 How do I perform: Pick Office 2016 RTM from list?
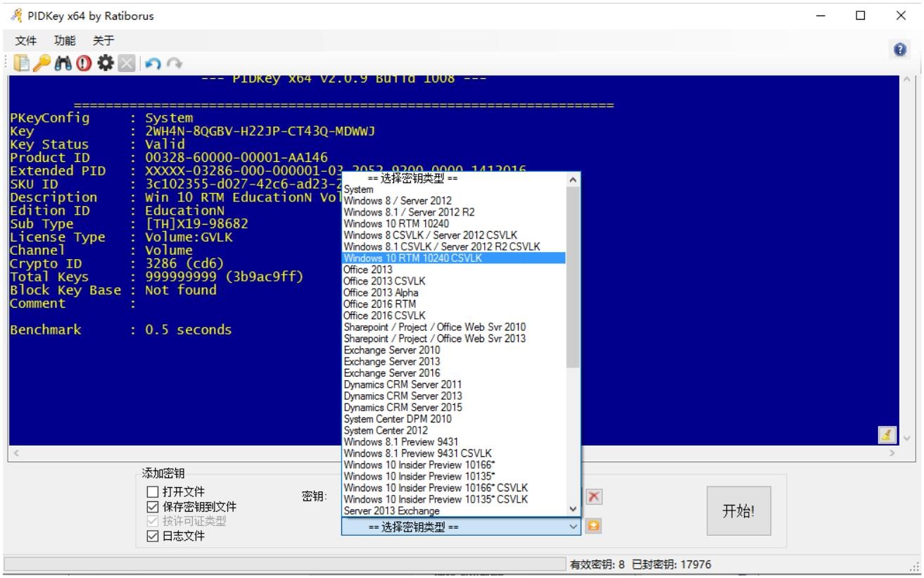point(454,304)
